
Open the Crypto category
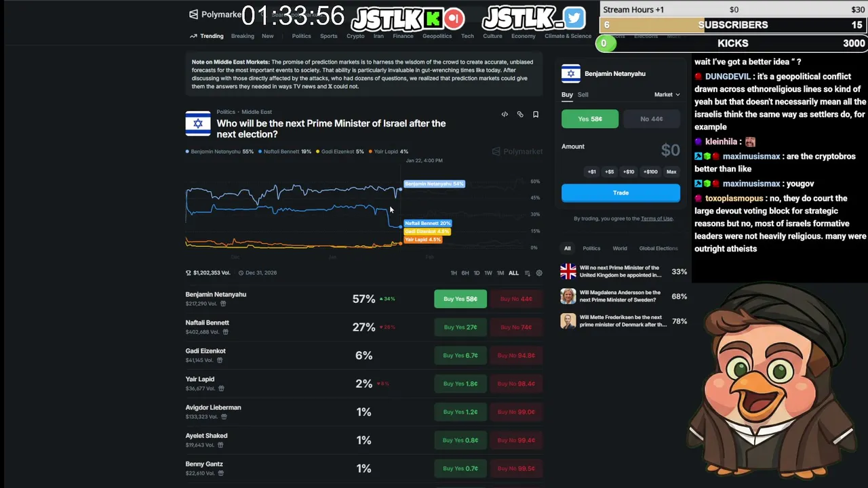point(355,36)
